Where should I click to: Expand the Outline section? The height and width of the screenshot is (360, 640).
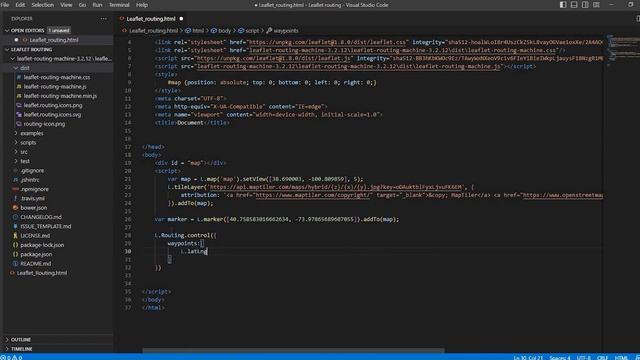7,340
